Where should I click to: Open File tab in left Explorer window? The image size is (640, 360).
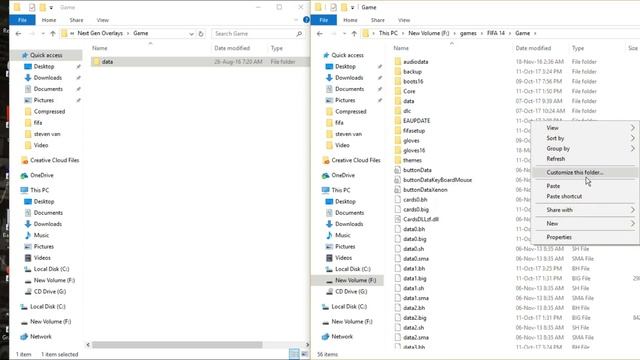coord(22,20)
